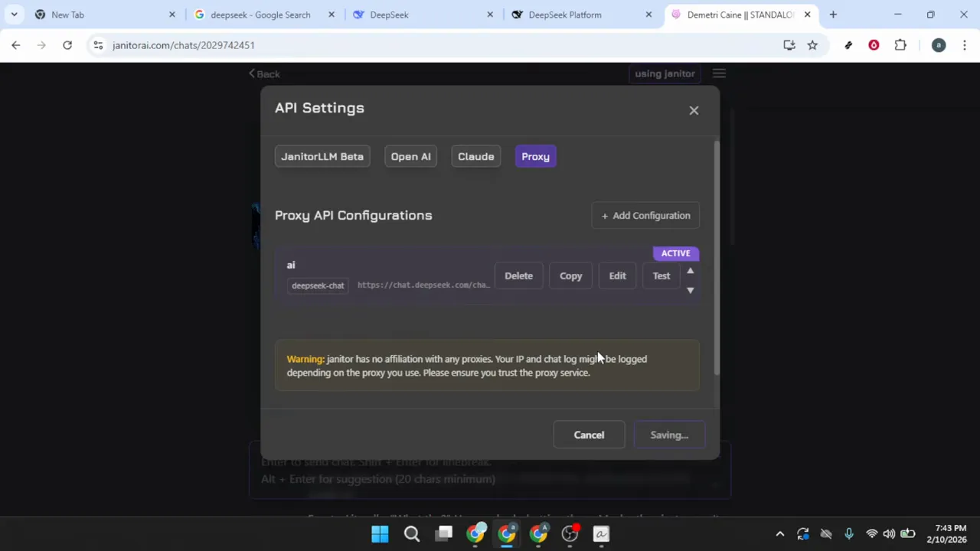Switch to the Claude tab

(x=475, y=156)
